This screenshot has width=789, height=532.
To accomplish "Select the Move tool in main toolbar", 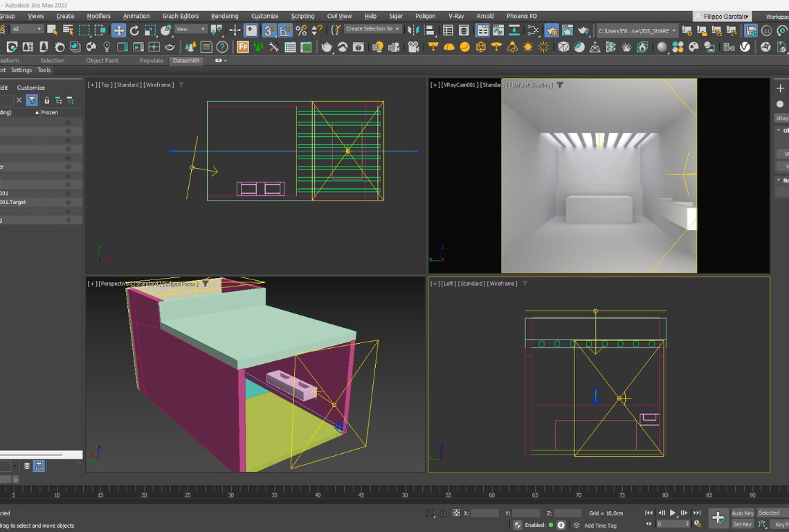I will click(x=119, y=30).
